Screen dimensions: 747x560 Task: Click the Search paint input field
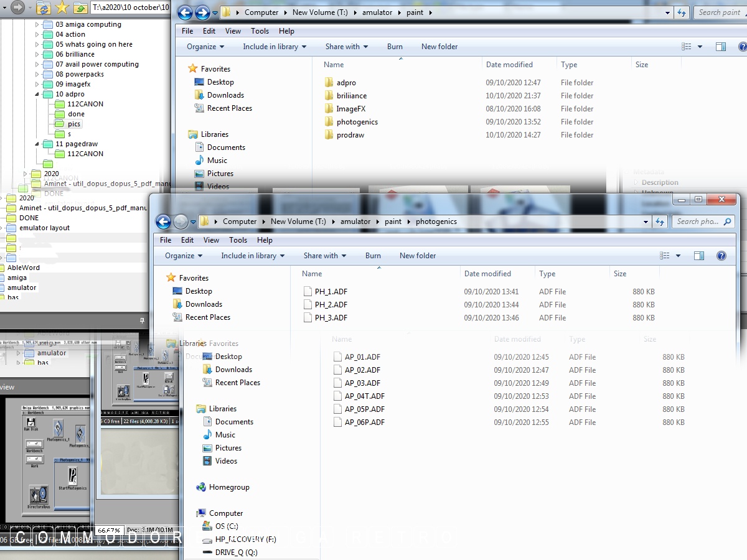coord(718,12)
